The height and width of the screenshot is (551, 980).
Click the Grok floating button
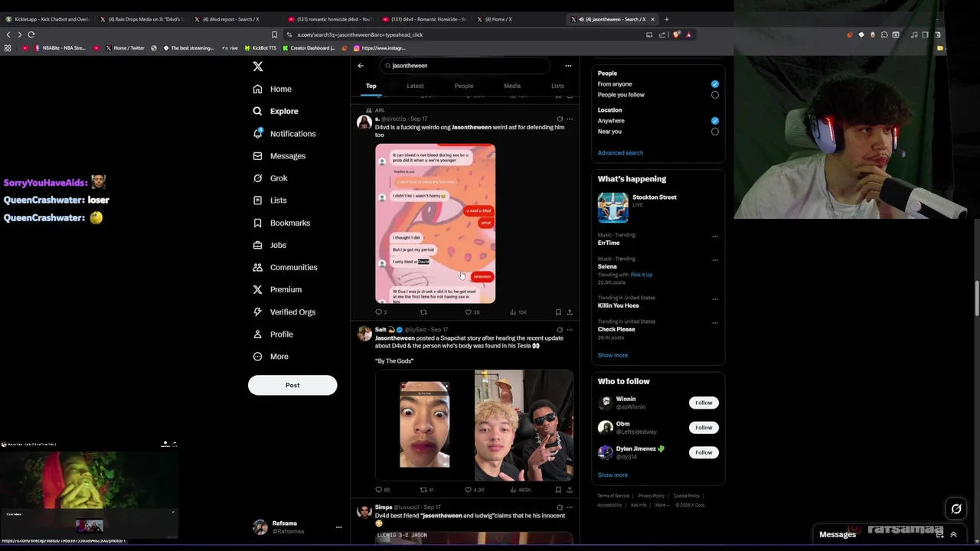(956, 509)
